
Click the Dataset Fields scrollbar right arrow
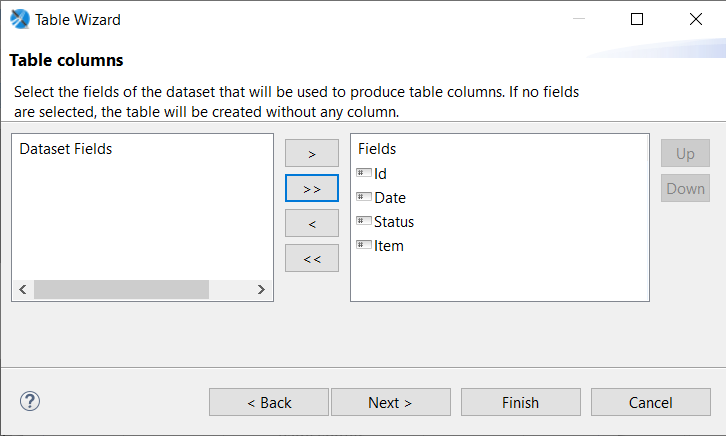tap(261, 290)
